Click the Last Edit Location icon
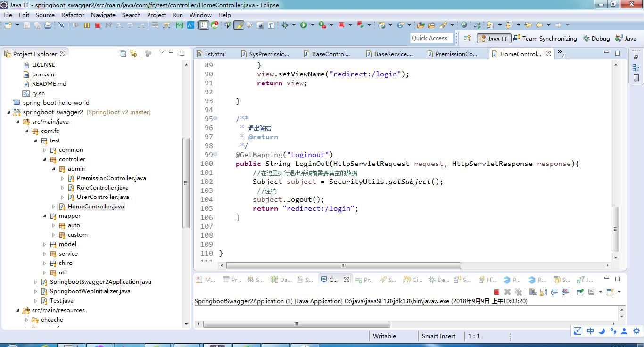 tap(528, 25)
